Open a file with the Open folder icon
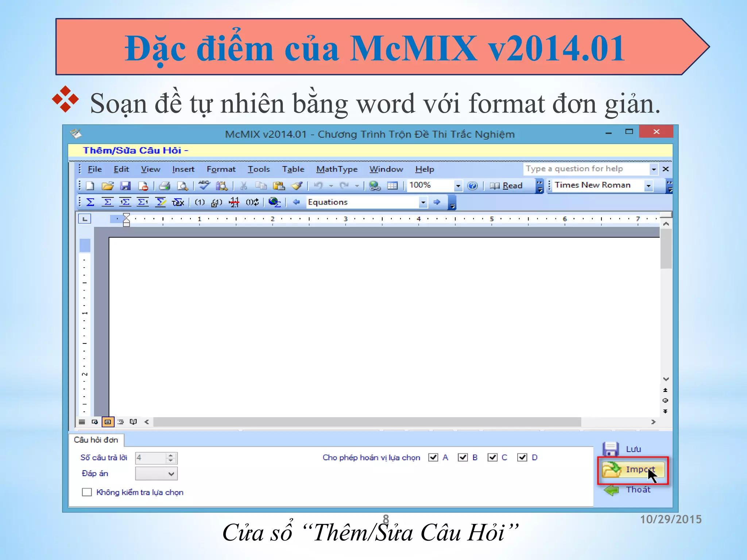Viewport: 747px width, 560px height. coord(108,186)
